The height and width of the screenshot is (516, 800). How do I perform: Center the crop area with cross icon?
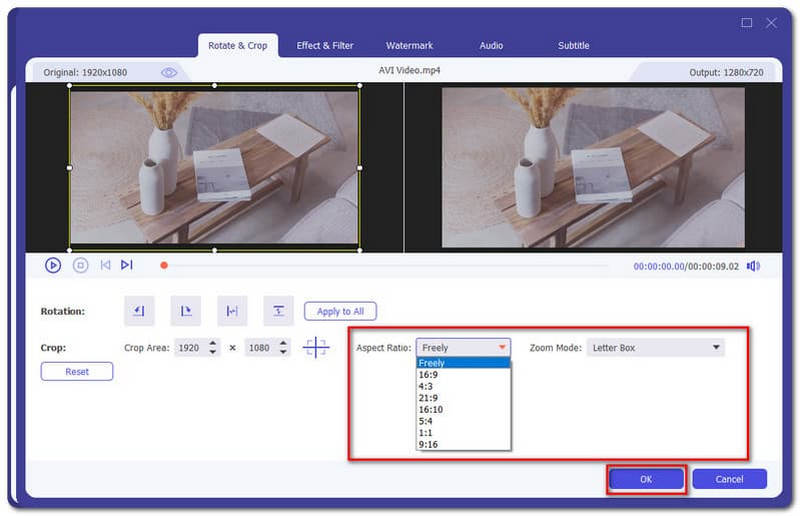316,348
